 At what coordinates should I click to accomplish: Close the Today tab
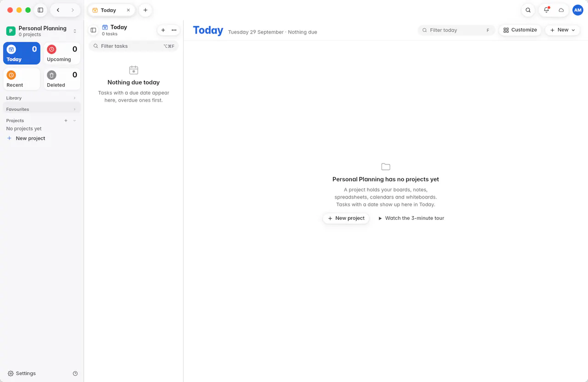point(128,10)
